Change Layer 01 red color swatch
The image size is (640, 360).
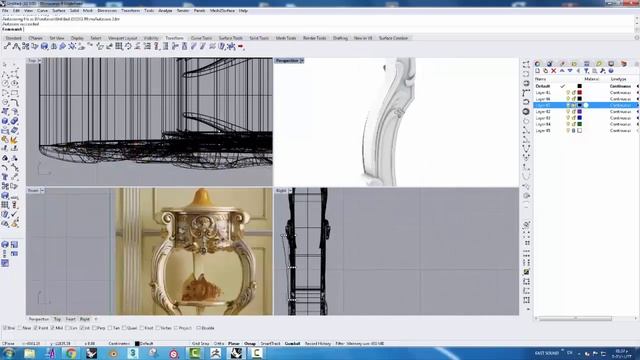pyautogui.click(x=579, y=93)
